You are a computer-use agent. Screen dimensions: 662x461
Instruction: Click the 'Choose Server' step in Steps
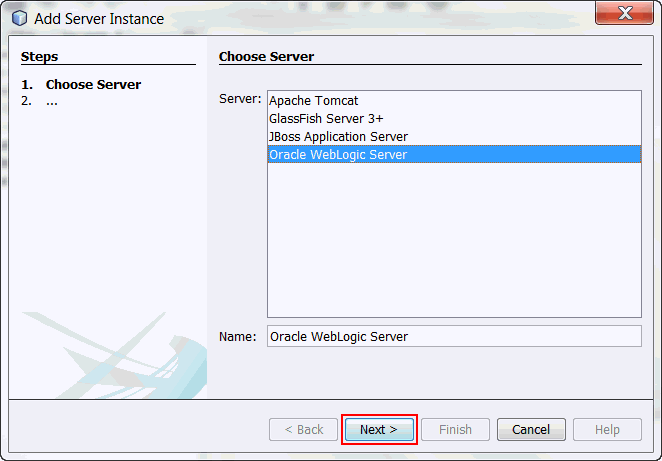[93, 84]
